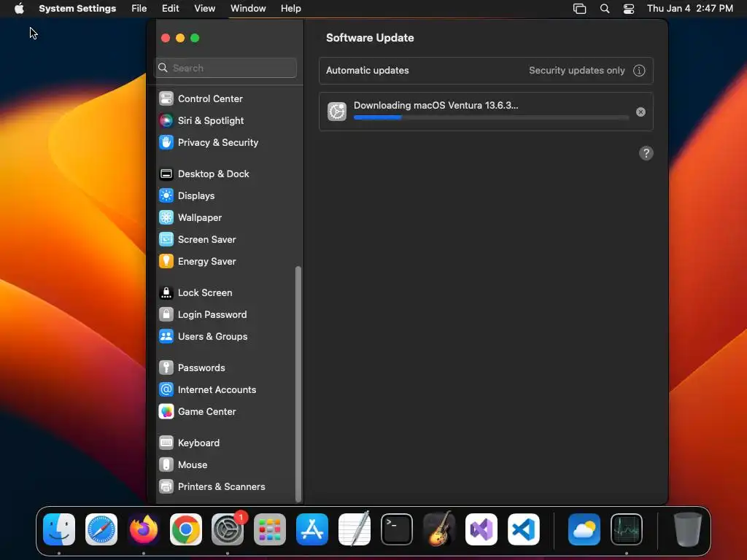Open Internet Accounts @ icon
The height and width of the screenshot is (560, 747).
coord(166,389)
